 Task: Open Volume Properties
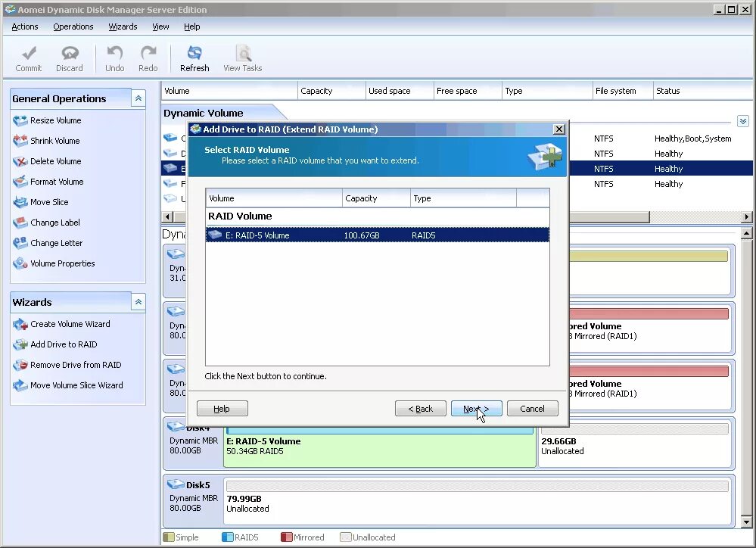[54, 263]
